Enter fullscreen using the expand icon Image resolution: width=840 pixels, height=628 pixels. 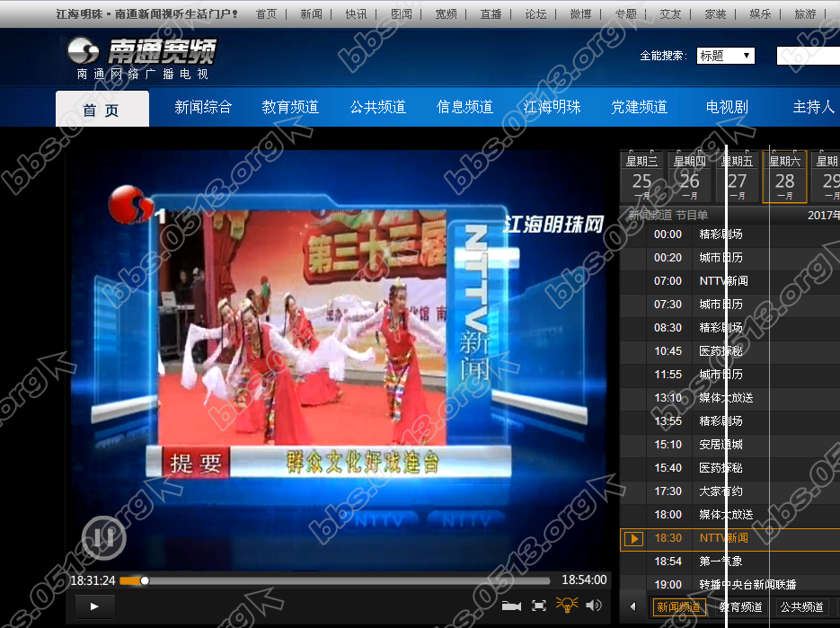point(541,606)
